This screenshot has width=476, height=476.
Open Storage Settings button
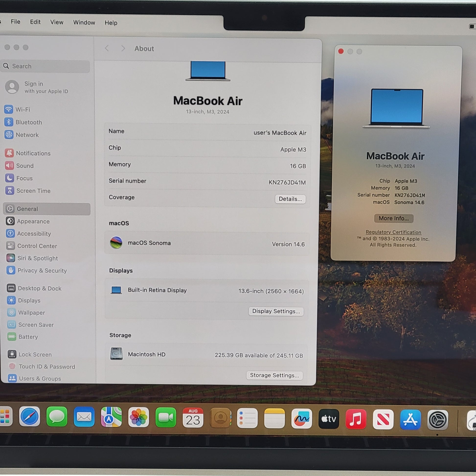(x=274, y=375)
